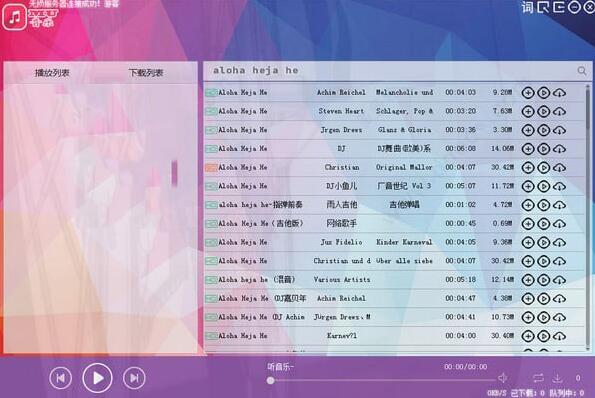Add the Christian Original track to playlist
Image resolution: width=595 pixels, height=398 pixels.
point(528,167)
